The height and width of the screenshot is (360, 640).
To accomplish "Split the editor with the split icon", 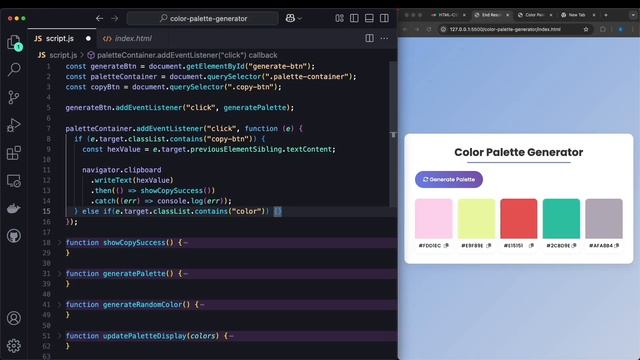I will coord(369,38).
